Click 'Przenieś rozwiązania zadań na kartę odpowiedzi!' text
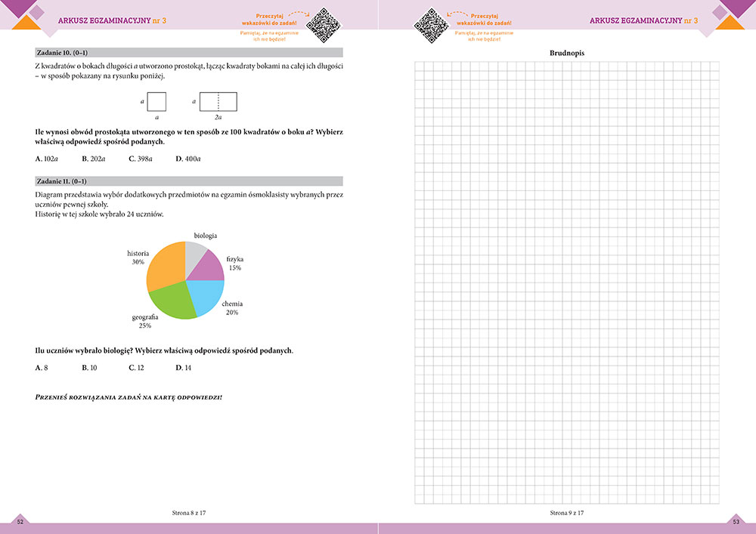Screen dimensions: 756x534 (129, 398)
